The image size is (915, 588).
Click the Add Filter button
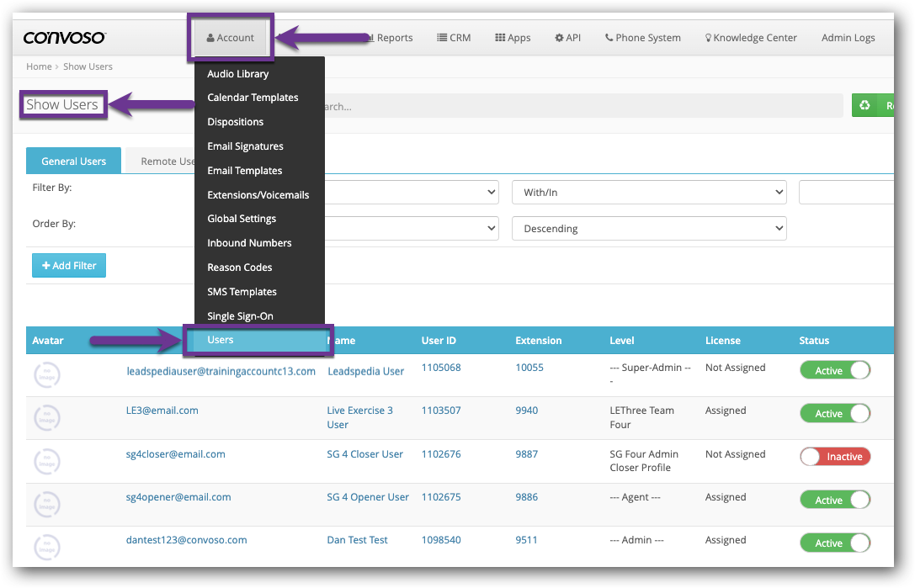coord(69,266)
